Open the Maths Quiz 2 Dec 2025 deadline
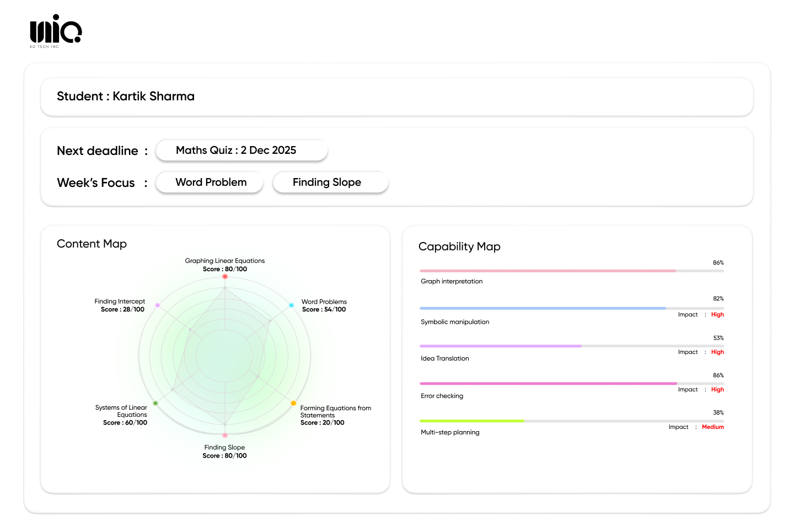 point(242,151)
